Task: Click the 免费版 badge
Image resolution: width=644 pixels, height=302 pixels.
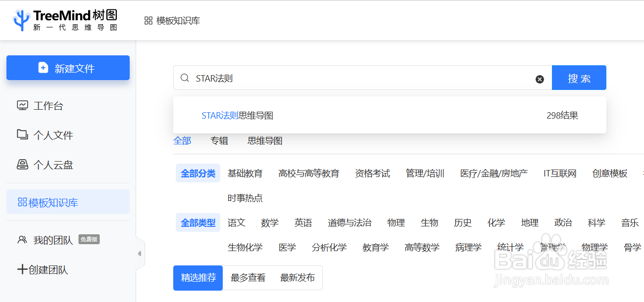Action: pyautogui.click(x=89, y=239)
